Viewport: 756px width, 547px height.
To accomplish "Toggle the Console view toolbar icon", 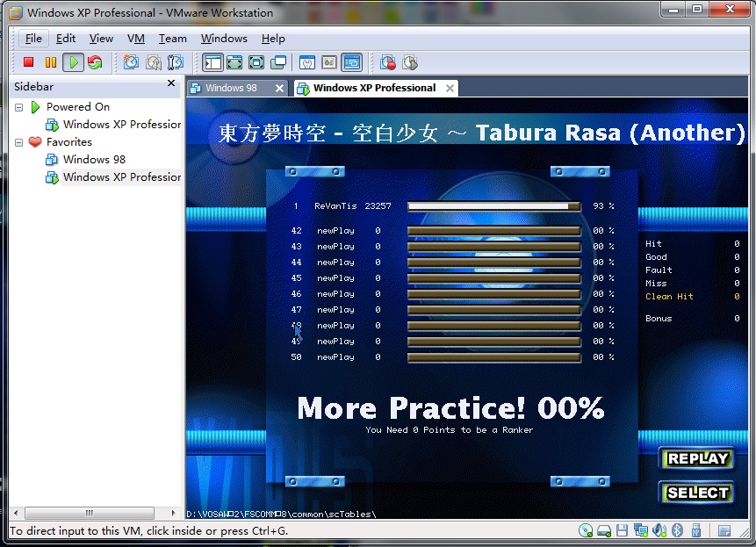I will pos(352,62).
